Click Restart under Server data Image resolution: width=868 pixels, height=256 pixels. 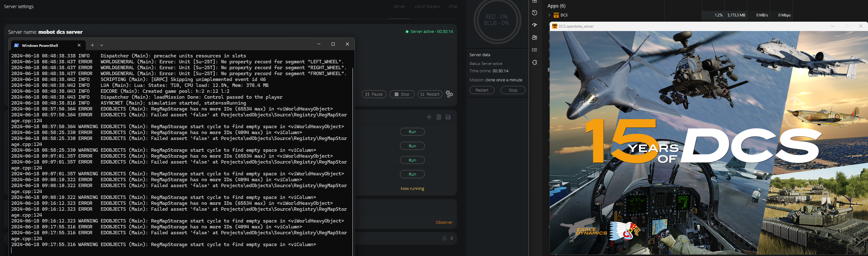click(x=482, y=90)
